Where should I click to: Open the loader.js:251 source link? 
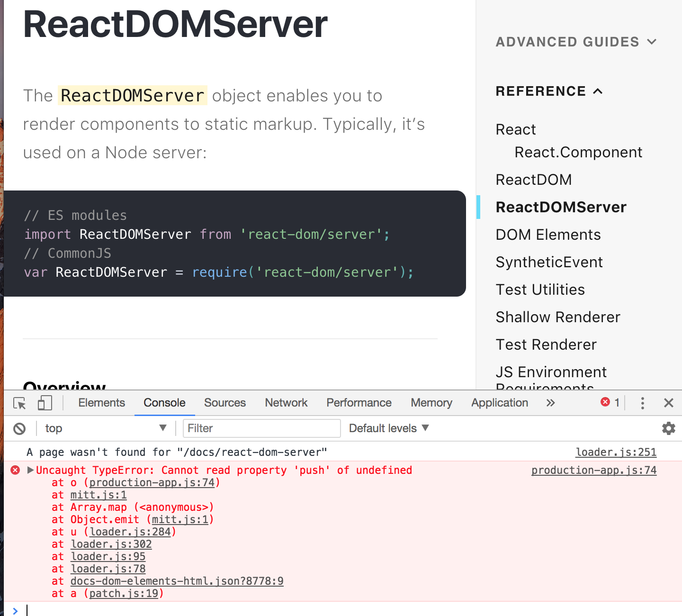coord(616,452)
